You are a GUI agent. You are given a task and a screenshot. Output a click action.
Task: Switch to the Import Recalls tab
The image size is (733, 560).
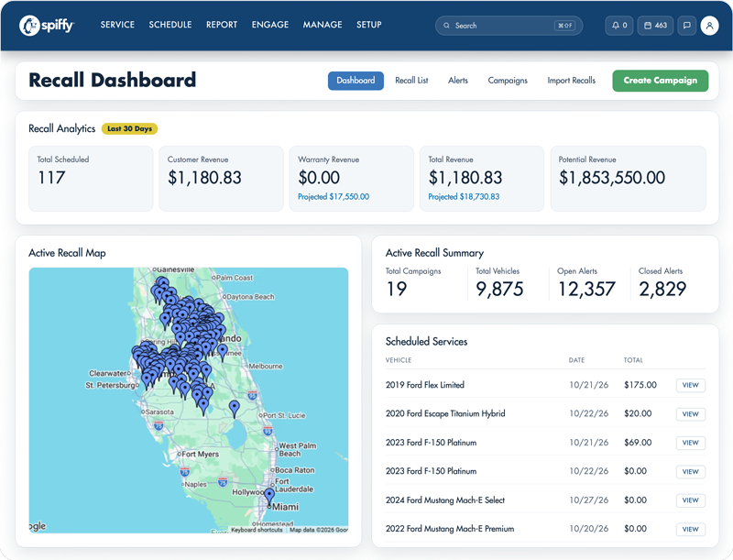571,81
